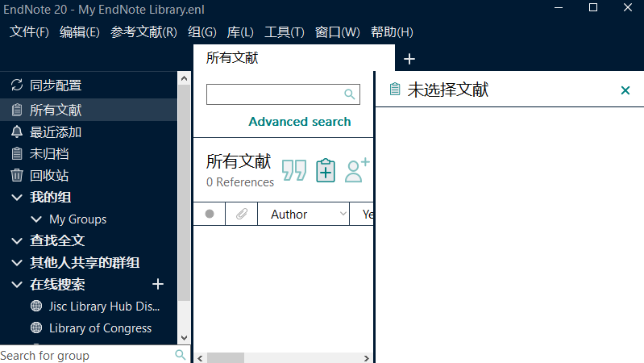Collapse the My Groups subgroup
This screenshot has width=644, height=363.
coord(36,219)
